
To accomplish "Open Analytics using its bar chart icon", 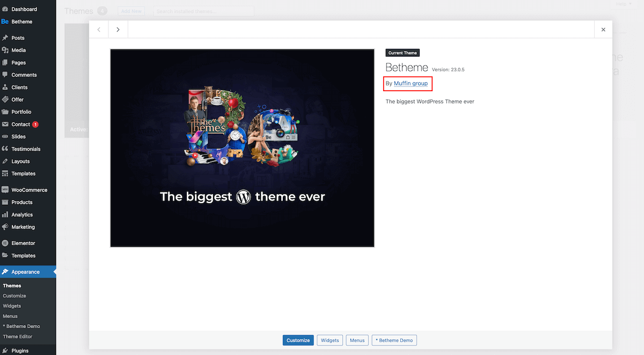I will (5, 215).
